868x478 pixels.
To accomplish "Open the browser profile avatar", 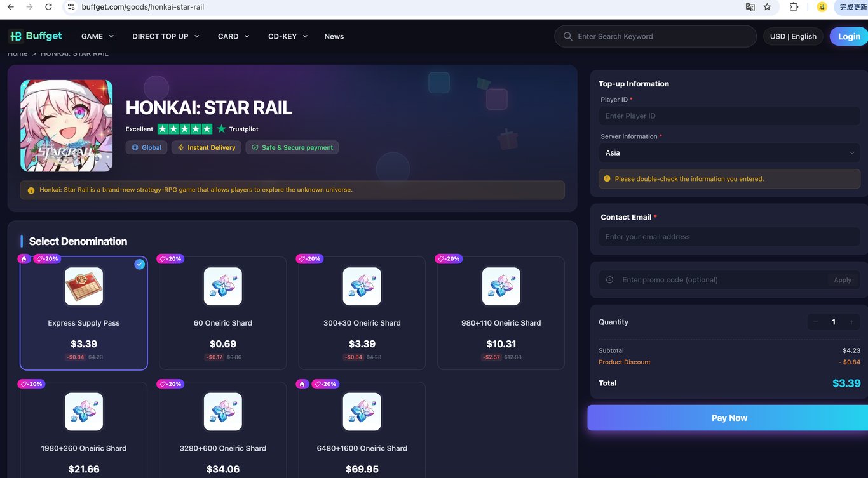I will tap(822, 7).
